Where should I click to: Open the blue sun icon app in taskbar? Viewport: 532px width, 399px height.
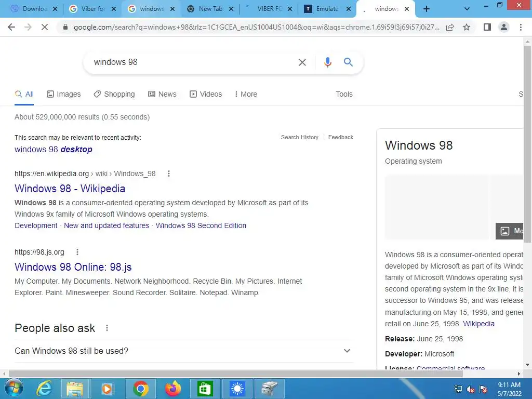coord(237,389)
